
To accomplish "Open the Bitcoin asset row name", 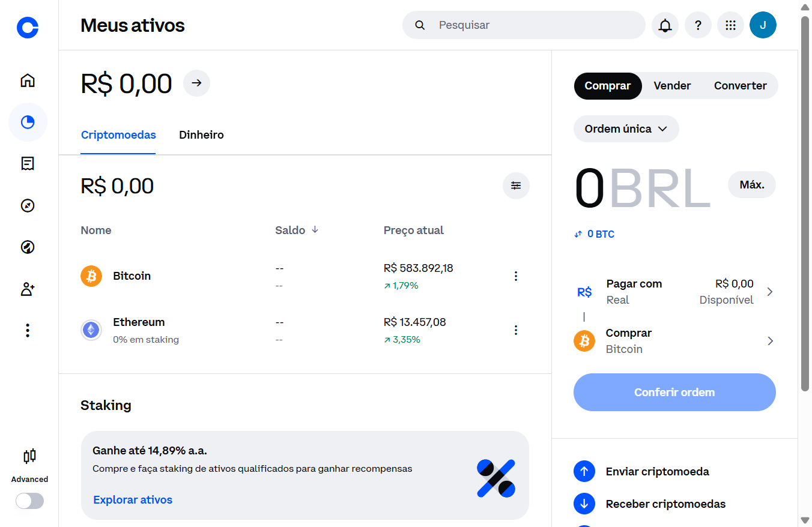I will pyautogui.click(x=132, y=276).
